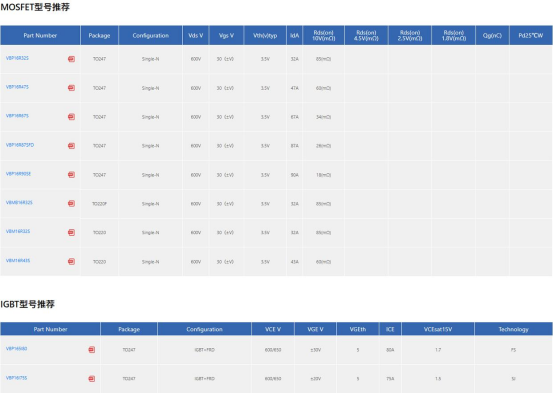The height and width of the screenshot is (393, 553).
Task: Open the datasheet icon for VBP16R67S
Action: (71, 117)
